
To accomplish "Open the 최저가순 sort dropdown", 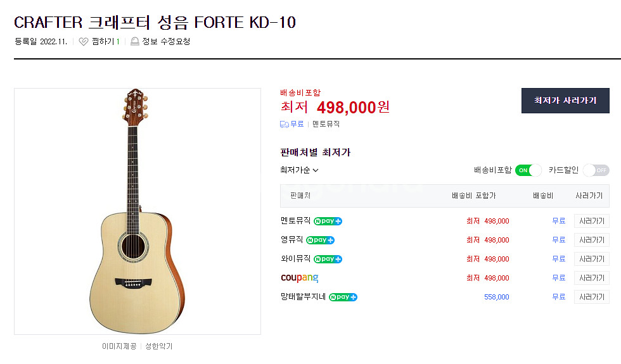I will (x=299, y=170).
